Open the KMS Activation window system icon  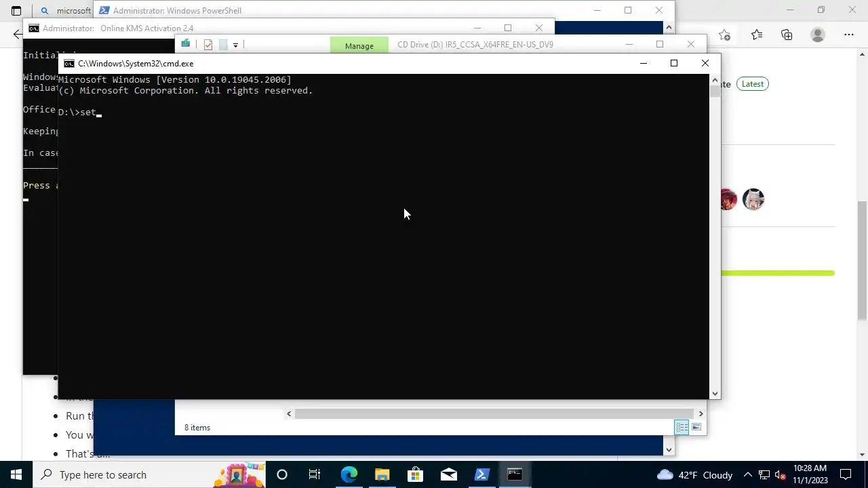click(33, 28)
